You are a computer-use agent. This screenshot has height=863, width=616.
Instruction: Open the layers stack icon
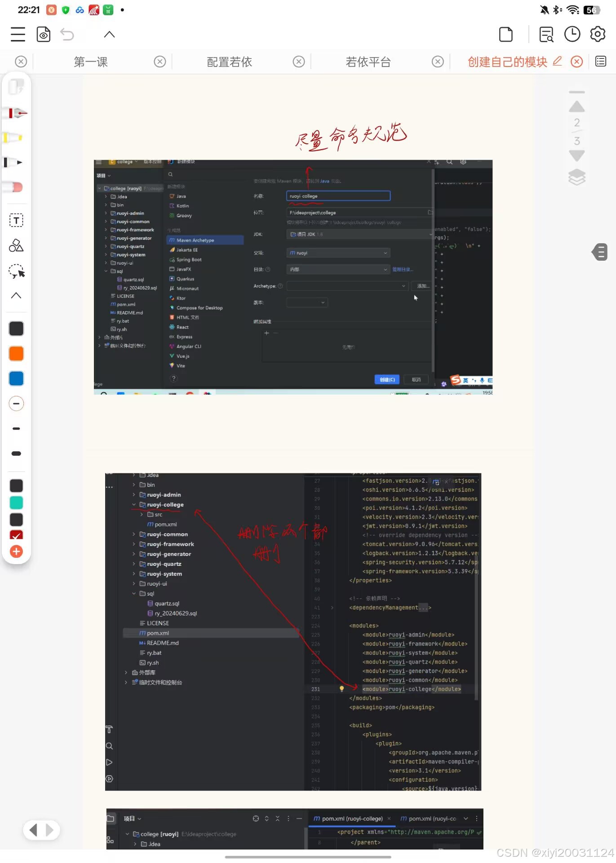(577, 177)
